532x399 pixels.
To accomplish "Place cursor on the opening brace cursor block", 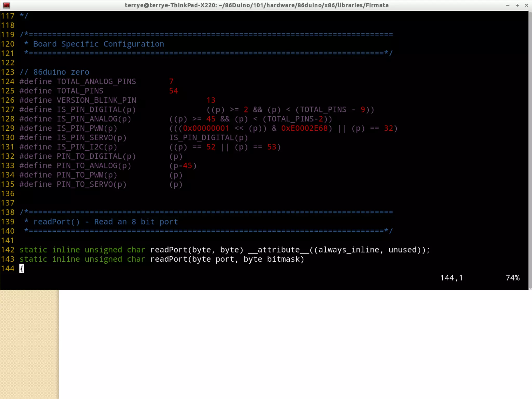I will 22,268.
